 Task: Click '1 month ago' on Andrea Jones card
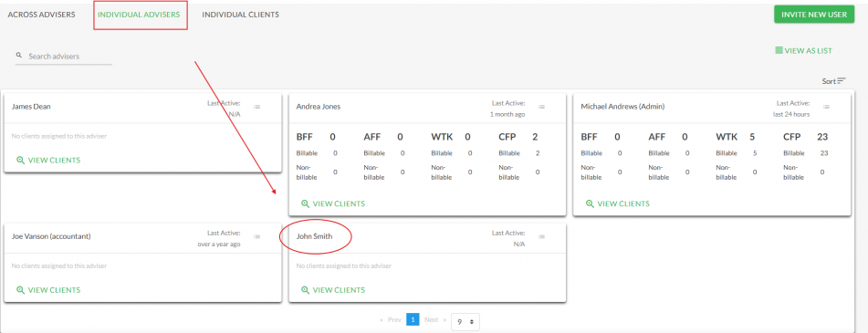click(507, 115)
